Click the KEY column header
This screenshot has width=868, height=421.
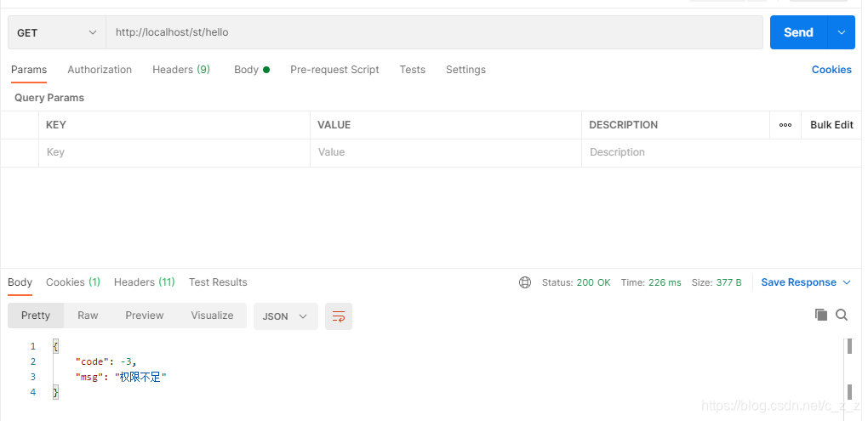56,125
